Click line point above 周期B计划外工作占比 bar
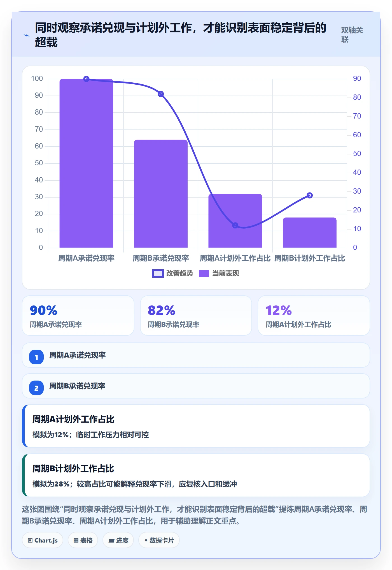Image resolution: width=392 pixels, height=570 pixels. (310, 195)
